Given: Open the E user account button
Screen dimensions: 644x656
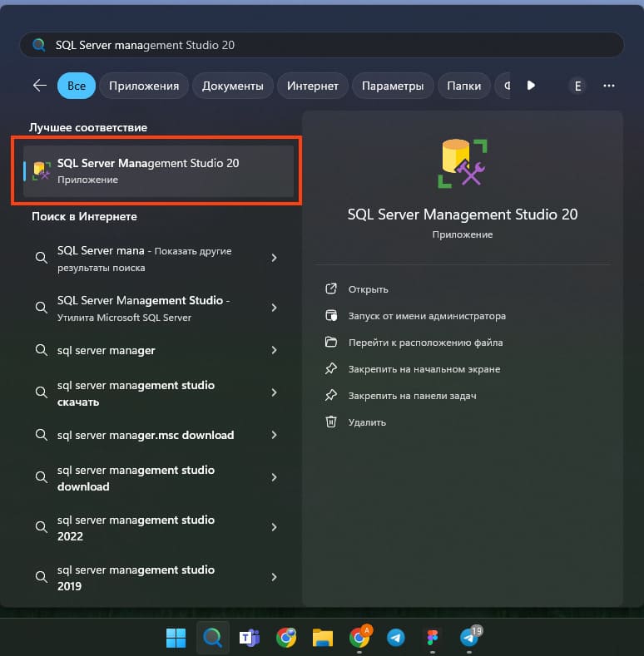Looking at the screenshot, I should point(577,86).
